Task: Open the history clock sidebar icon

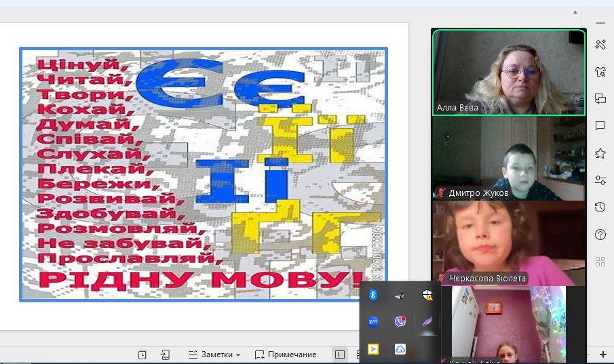Action: 600,207
